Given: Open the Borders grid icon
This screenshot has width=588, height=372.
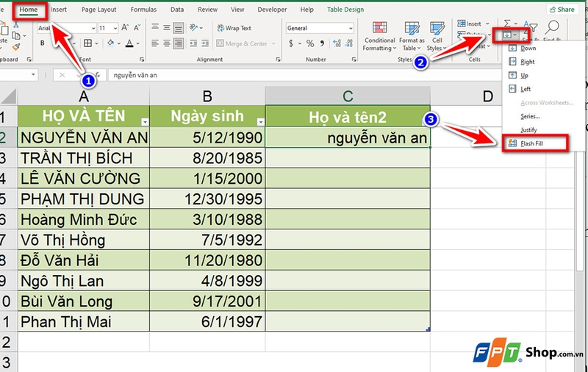Looking at the screenshot, I should (87, 43).
